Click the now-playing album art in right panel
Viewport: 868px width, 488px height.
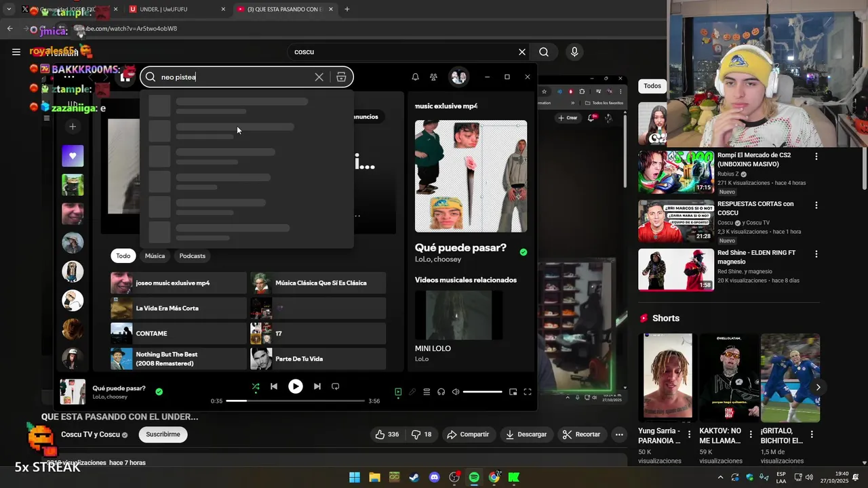coord(471,176)
